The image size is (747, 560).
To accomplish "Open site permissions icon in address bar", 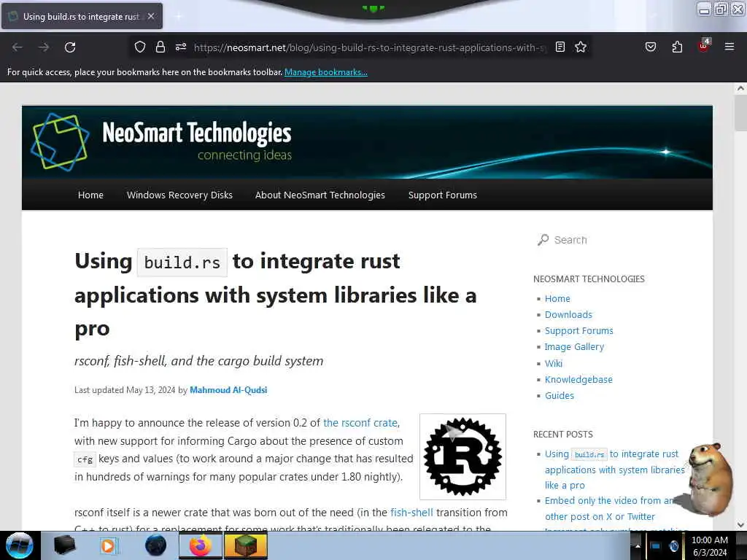I will pyautogui.click(x=181, y=47).
